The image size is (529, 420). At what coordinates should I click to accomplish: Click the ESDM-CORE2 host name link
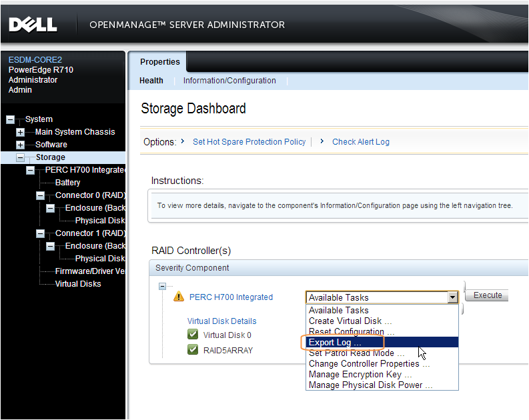pyautogui.click(x=35, y=60)
